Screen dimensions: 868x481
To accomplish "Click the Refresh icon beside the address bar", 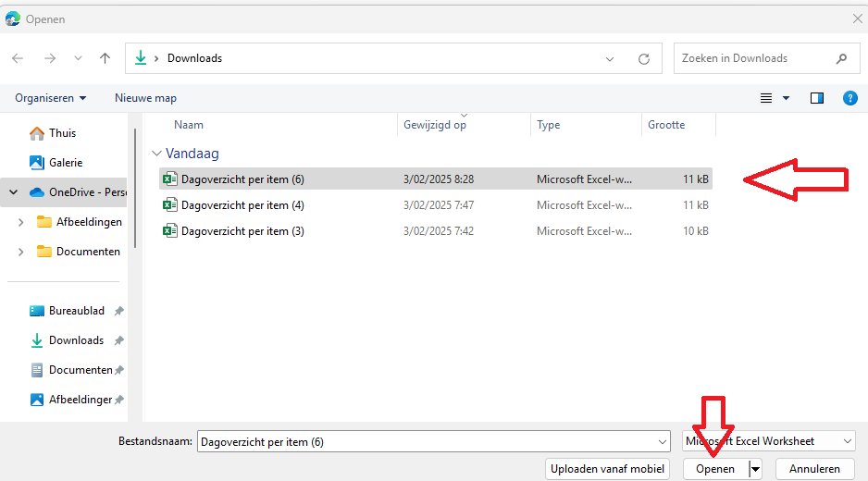I will coord(644,58).
